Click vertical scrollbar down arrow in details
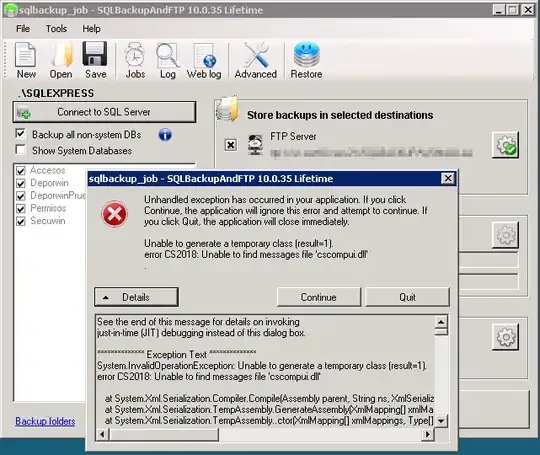 (x=441, y=421)
